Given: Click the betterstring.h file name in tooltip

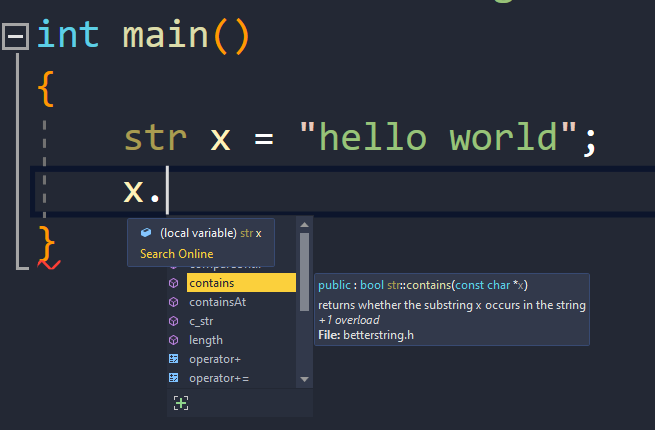Looking at the screenshot, I should tap(378, 335).
